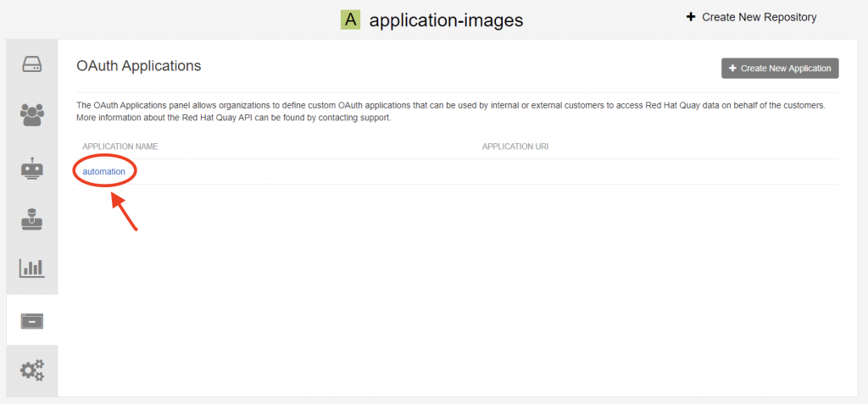Open the organization Settings gears tab
The height and width of the screenshot is (404, 868).
click(32, 369)
